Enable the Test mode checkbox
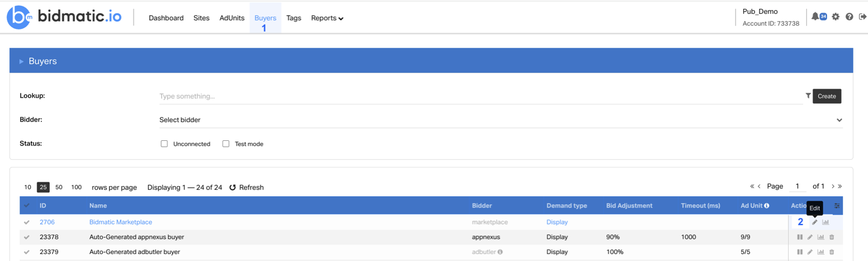 click(x=226, y=143)
